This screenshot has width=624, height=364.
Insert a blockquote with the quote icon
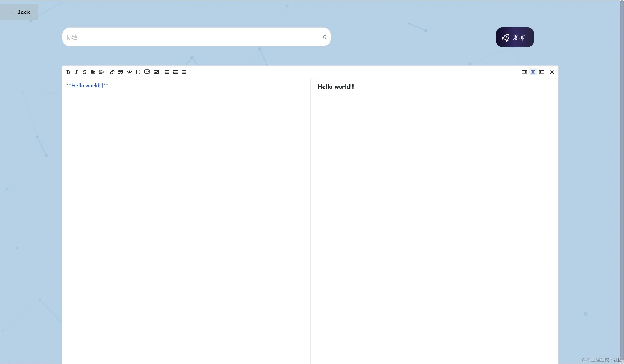click(x=121, y=72)
